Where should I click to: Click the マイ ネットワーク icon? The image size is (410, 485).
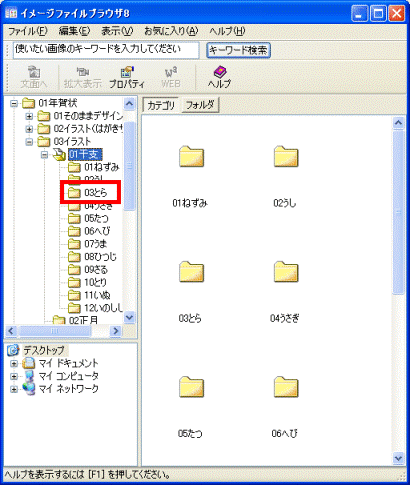tap(29, 389)
